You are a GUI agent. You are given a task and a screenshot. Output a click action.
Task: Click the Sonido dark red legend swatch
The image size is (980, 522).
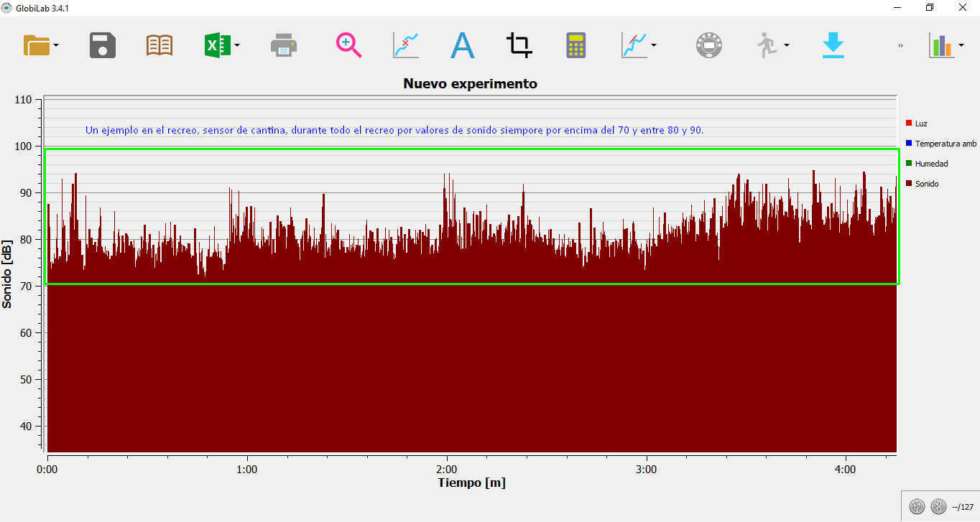(909, 184)
